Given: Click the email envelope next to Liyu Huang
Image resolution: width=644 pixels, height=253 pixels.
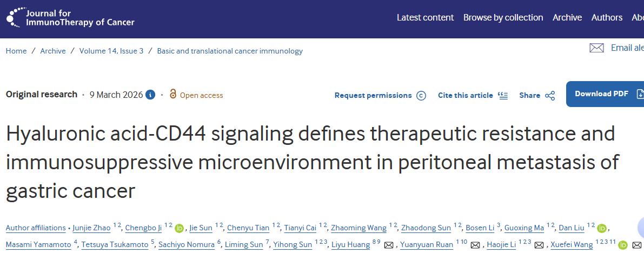Looking at the screenshot, I should coord(389,245).
